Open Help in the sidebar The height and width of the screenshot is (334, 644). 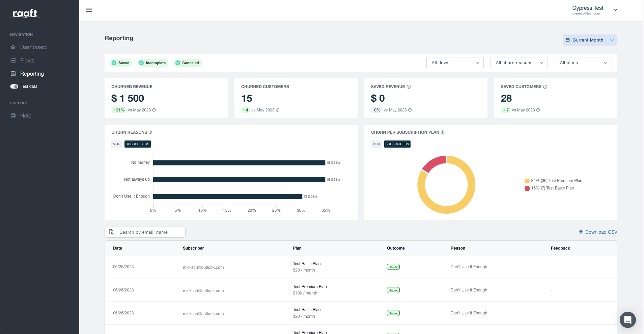26,115
